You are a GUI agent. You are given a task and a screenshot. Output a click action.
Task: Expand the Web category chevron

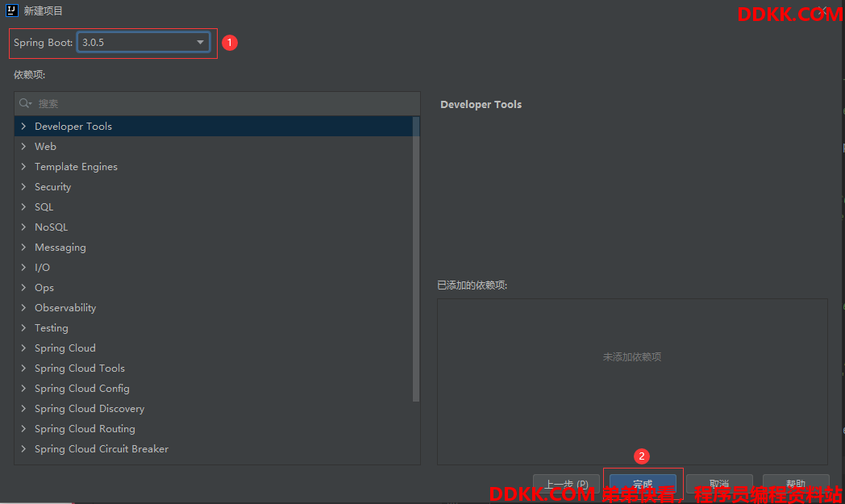(x=23, y=146)
